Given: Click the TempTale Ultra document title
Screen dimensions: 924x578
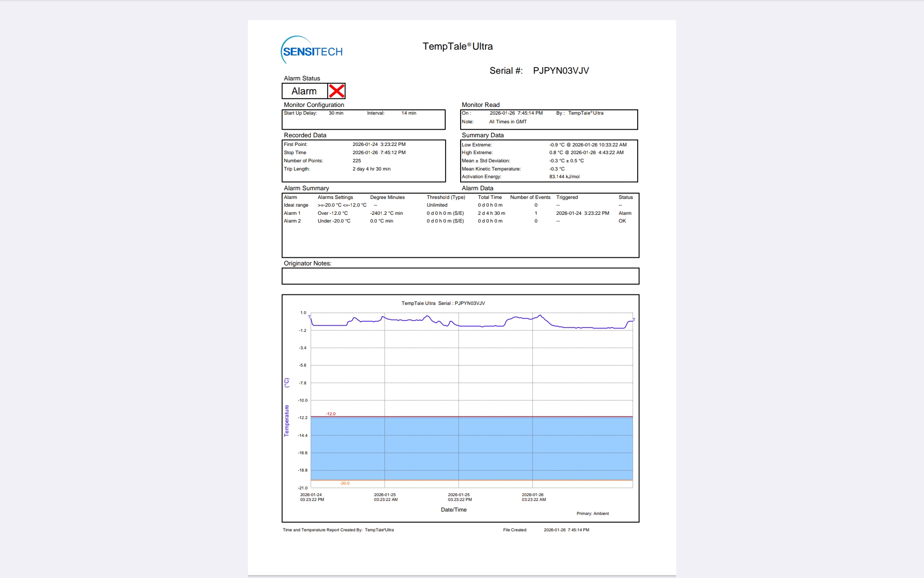Looking at the screenshot, I should (457, 46).
